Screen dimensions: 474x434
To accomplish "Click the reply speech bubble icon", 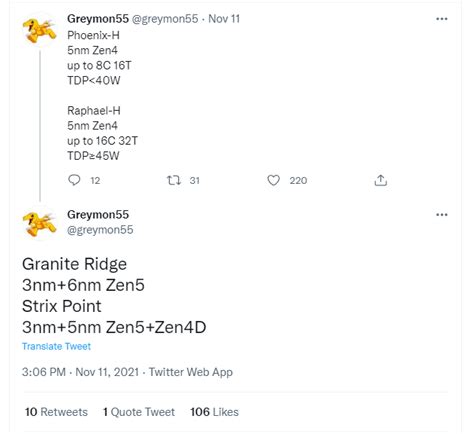I will click(x=74, y=180).
